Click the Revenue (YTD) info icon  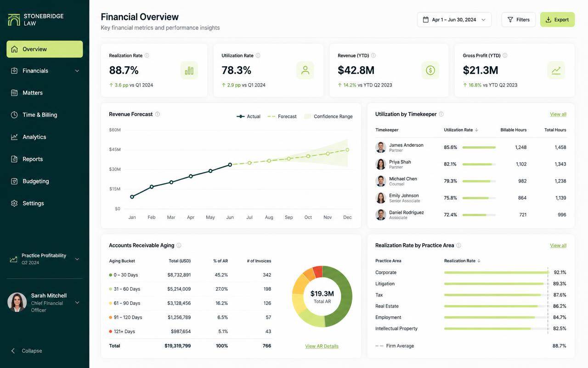[373, 56]
